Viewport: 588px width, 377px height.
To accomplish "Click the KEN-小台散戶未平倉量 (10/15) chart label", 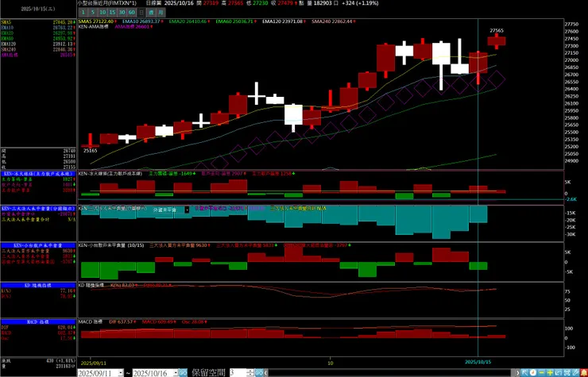I will click(111, 245).
